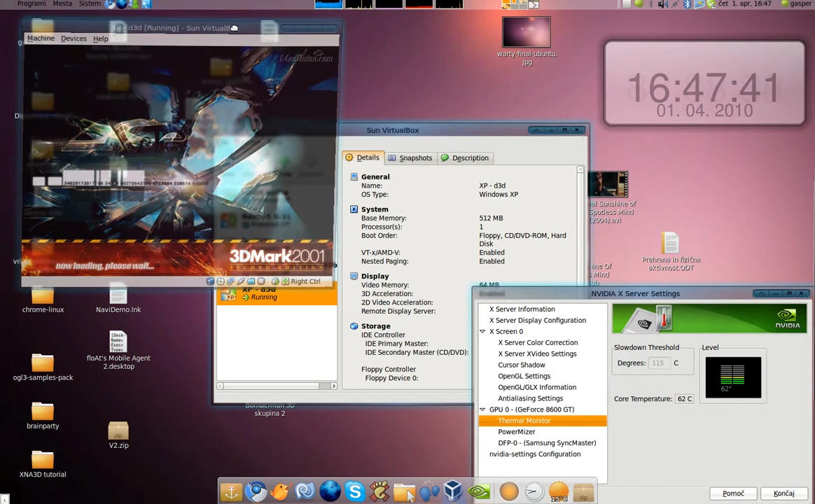
Task: Click the Degrees slowdown threshold field
Action: click(659, 363)
